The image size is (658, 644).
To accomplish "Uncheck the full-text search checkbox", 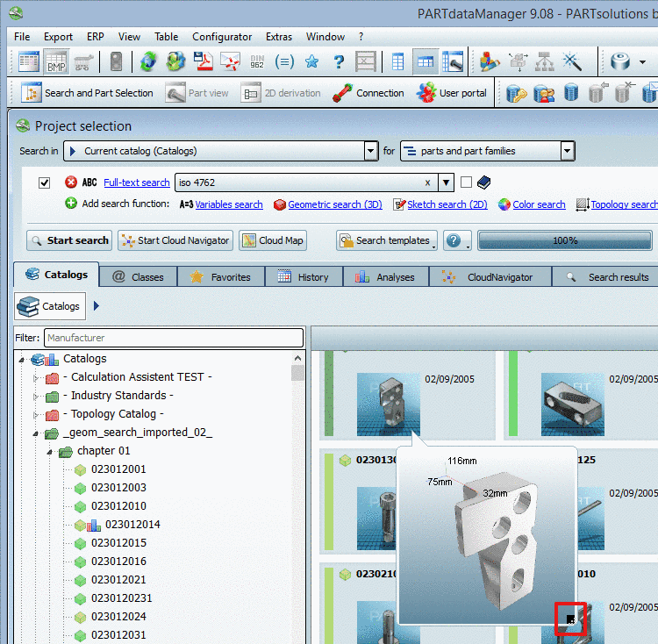I will point(45,182).
